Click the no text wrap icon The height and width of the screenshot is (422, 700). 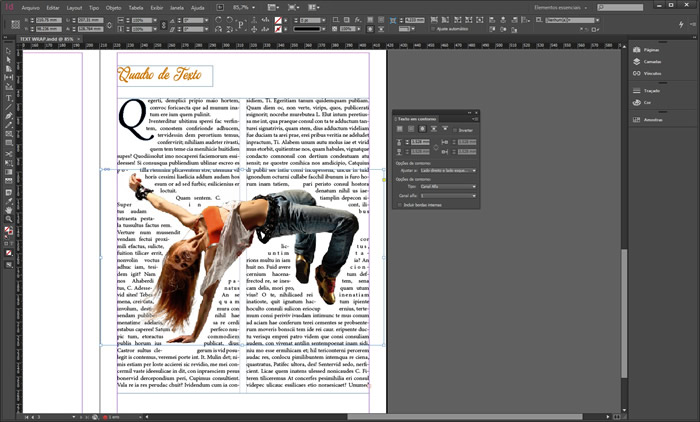click(x=402, y=130)
